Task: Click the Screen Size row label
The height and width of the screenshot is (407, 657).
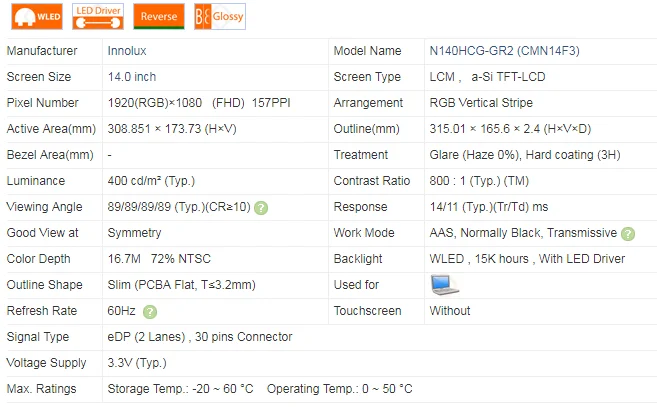Action: (39, 77)
